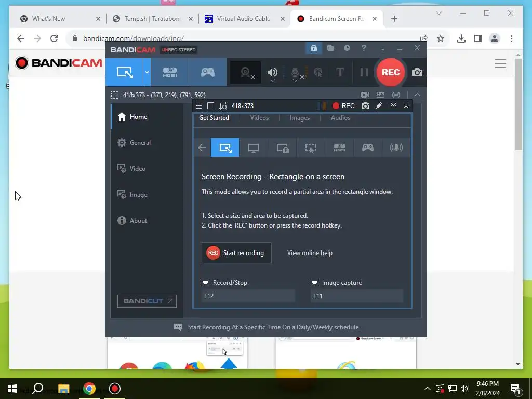Screen dimensions: 532x399
Task: Click the dashed rectangle icon beside 418x373 coordinates
Action: click(115, 95)
